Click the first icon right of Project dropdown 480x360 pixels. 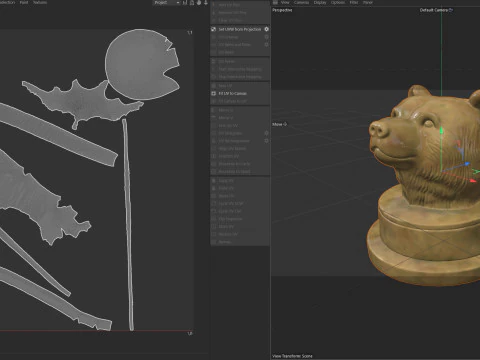pos(185,3)
